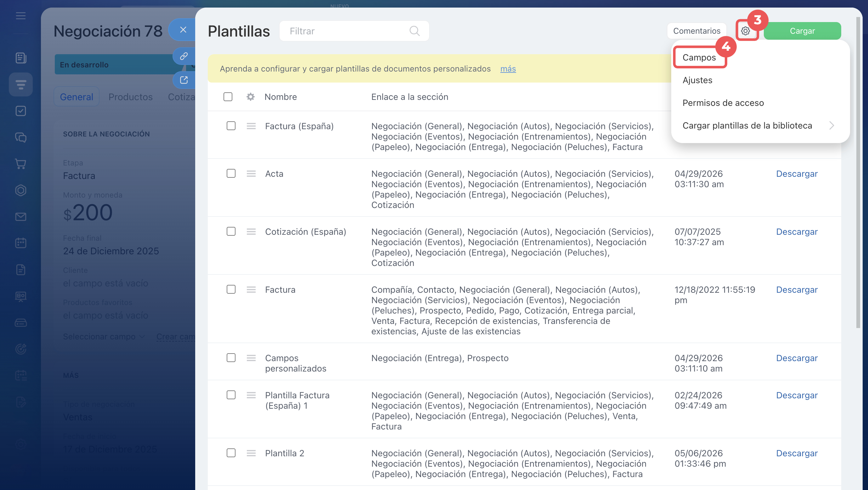Open the Seleccionar campo dropdown
The width and height of the screenshot is (868, 490).
104,337
